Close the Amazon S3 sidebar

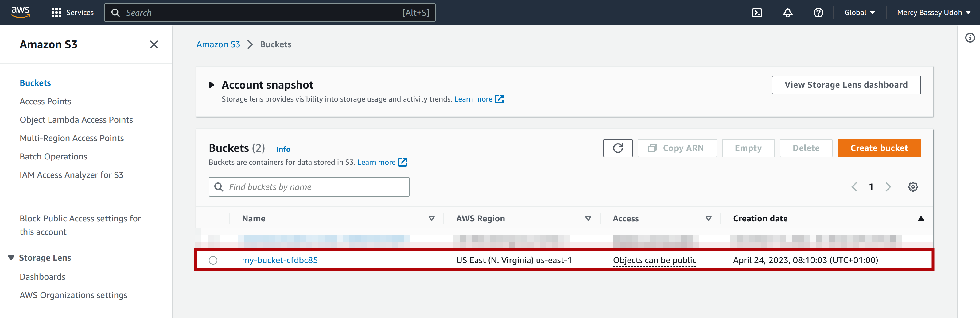pyautogui.click(x=154, y=44)
